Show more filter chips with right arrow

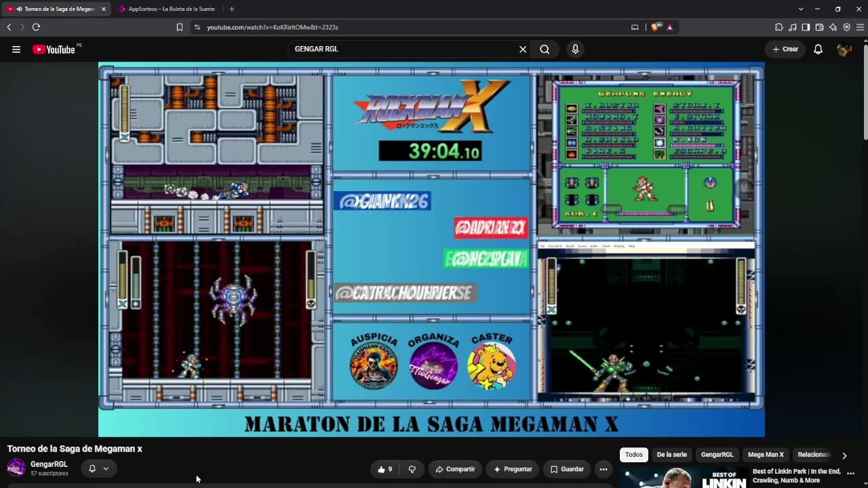(x=844, y=455)
